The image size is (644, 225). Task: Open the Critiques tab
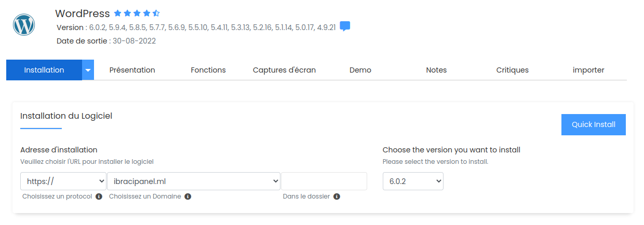[x=513, y=70]
